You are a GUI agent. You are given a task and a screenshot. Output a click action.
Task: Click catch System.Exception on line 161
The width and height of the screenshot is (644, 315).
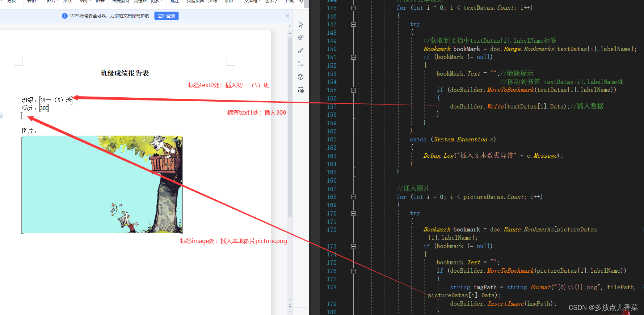453,139
